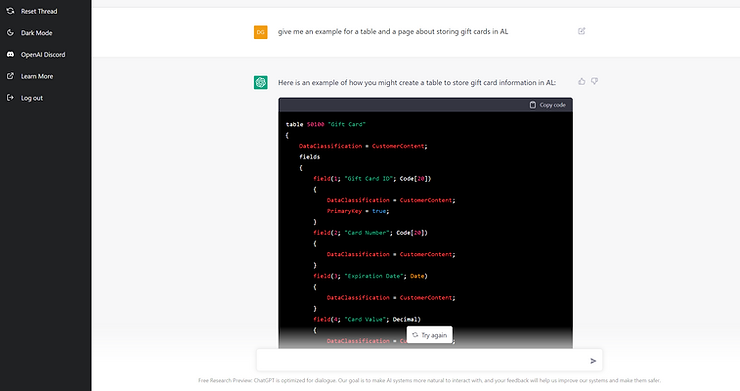
Task: Toggle Dark Mode in the sidebar
Action: [x=46, y=33]
